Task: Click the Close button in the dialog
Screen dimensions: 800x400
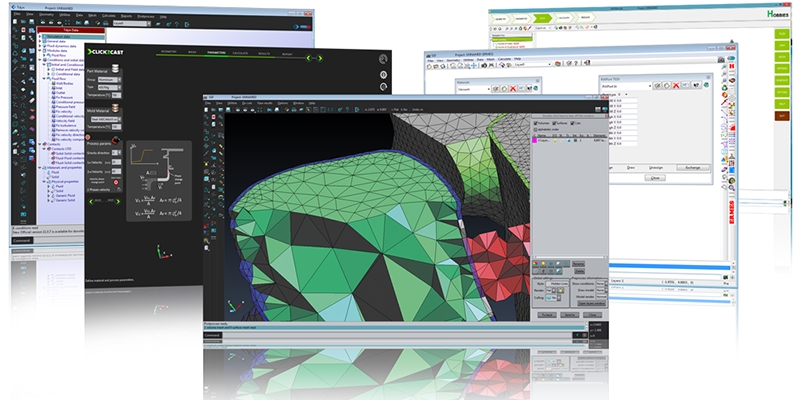Action: click(655, 176)
